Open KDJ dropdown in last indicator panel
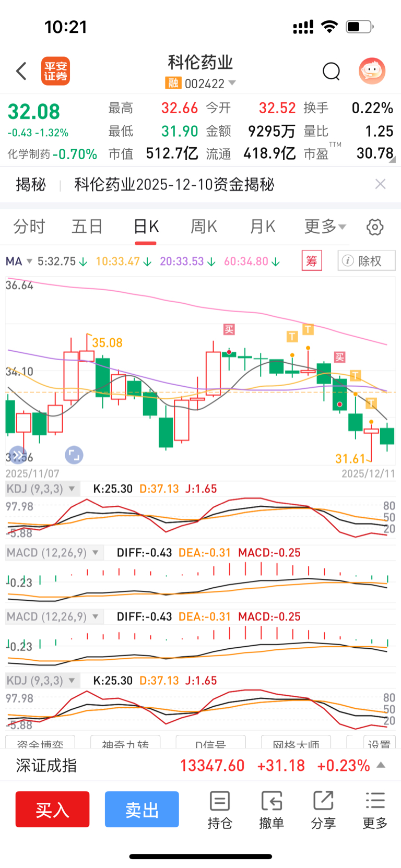The width and height of the screenshot is (401, 868). coord(43,681)
